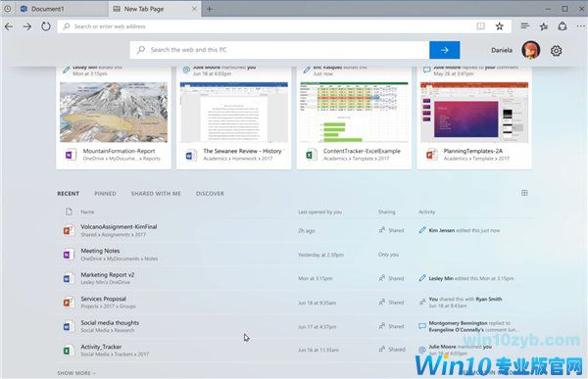Click 'Only you' sharing status for Meeting Notes
Screen dimensions: 588x379
click(388, 255)
